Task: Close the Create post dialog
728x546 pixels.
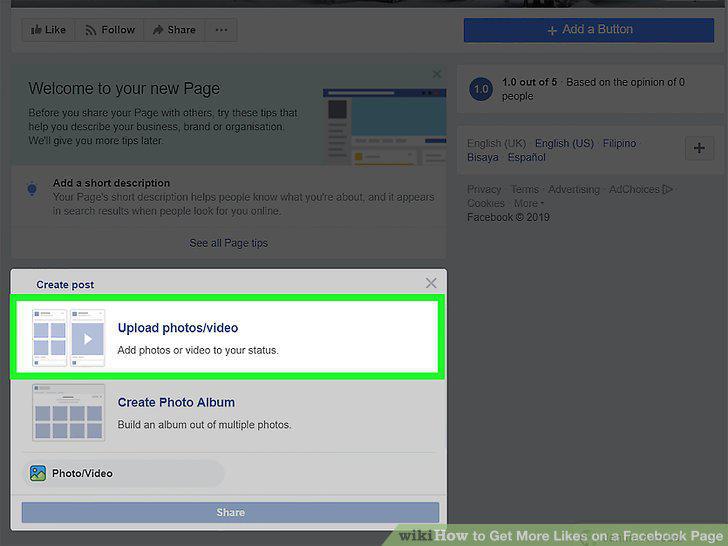Action: [431, 283]
